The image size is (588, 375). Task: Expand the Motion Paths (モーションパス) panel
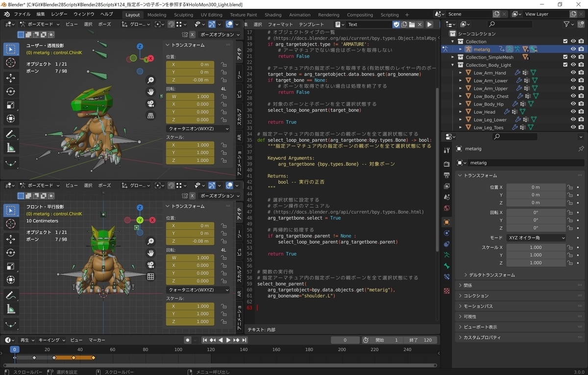click(x=478, y=306)
